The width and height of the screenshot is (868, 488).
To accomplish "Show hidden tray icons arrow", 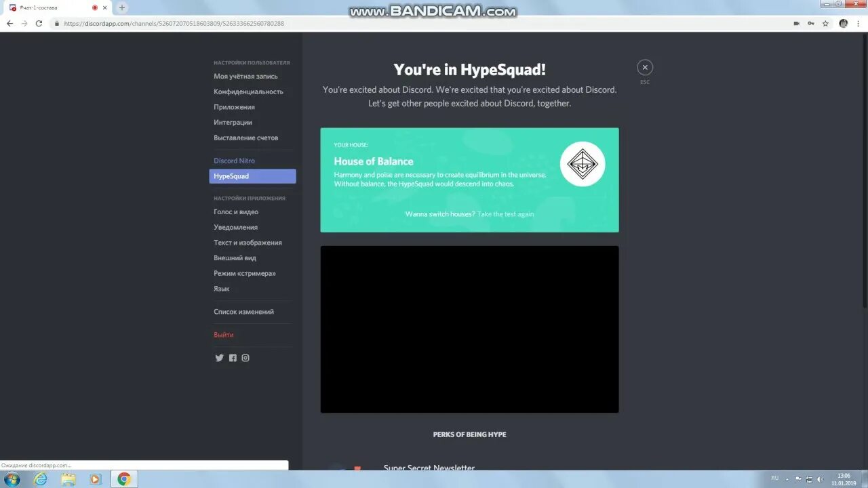I will click(x=789, y=479).
